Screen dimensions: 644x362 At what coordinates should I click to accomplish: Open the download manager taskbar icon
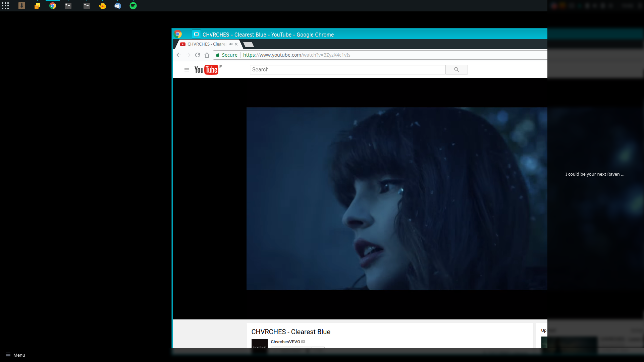[22, 6]
